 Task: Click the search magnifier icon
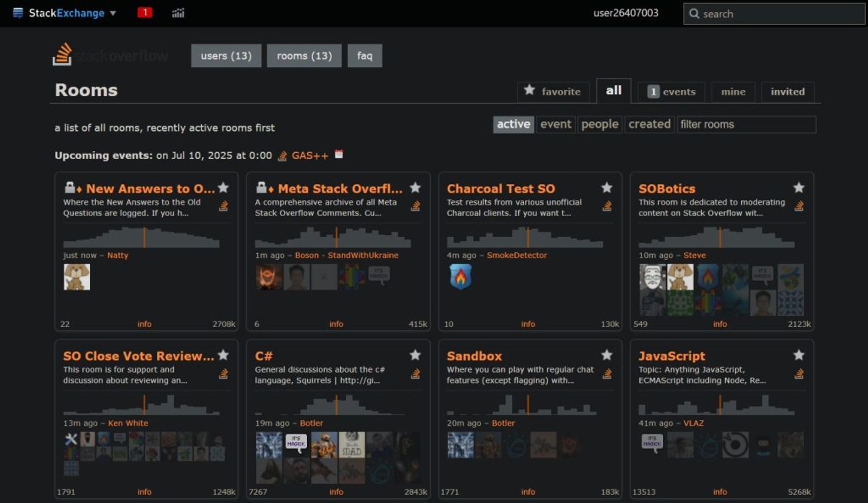(694, 13)
